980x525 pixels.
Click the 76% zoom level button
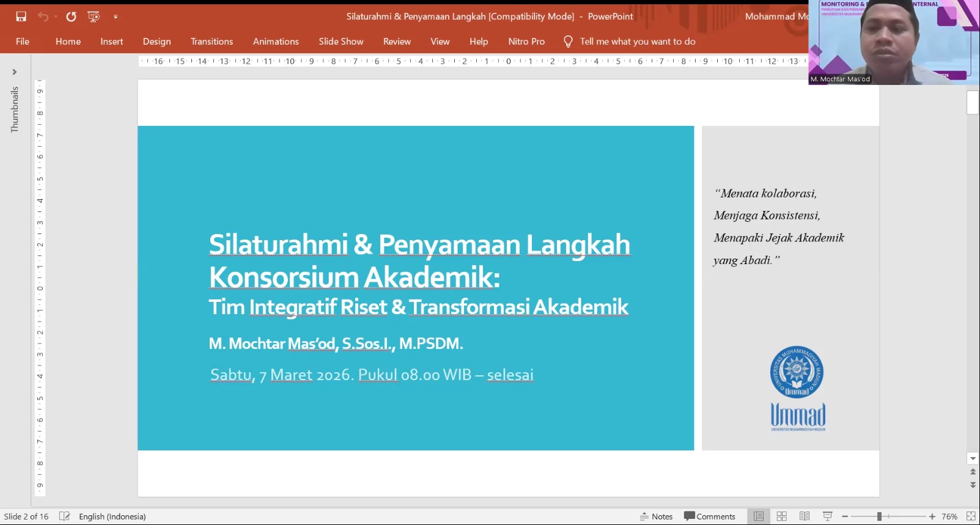pyautogui.click(x=949, y=516)
